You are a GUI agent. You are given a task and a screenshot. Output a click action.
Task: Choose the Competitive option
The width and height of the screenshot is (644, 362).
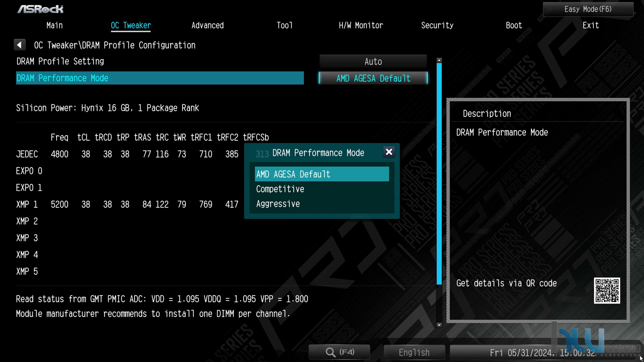pos(322,189)
